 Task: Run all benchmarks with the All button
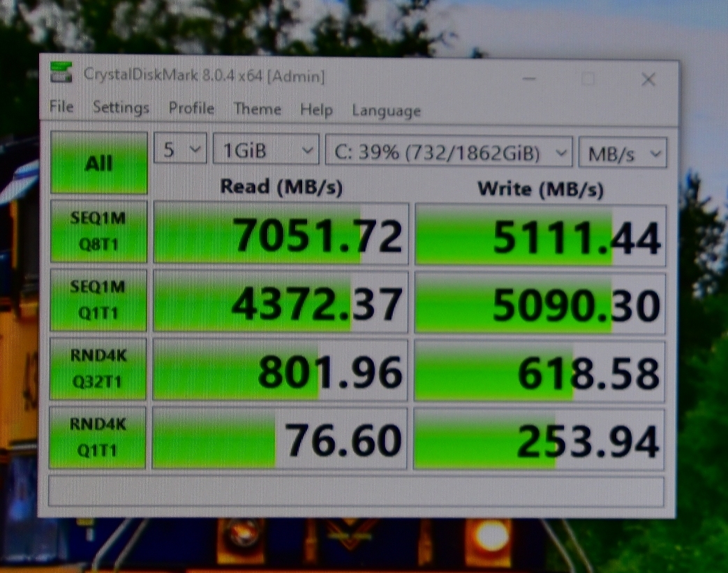point(99,163)
